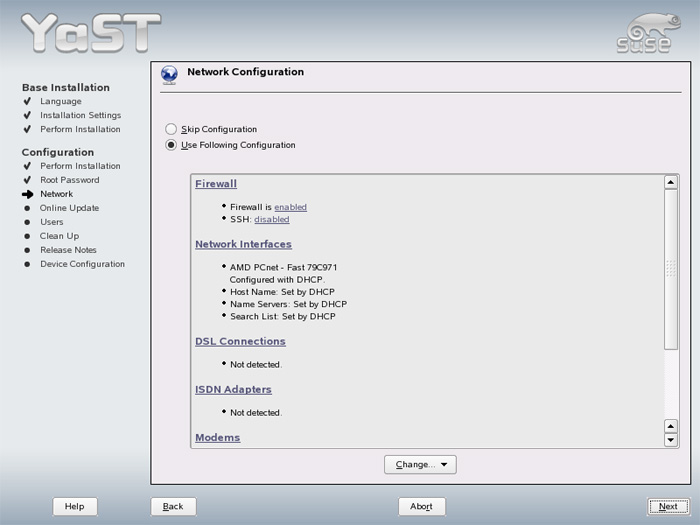This screenshot has height=525, width=700.
Task: Click the scroll up arrow at top of scrollbar
Action: pyautogui.click(x=671, y=182)
